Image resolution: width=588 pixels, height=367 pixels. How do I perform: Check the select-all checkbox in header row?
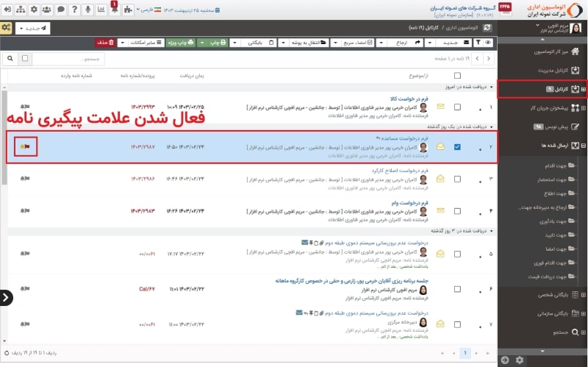click(457, 76)
